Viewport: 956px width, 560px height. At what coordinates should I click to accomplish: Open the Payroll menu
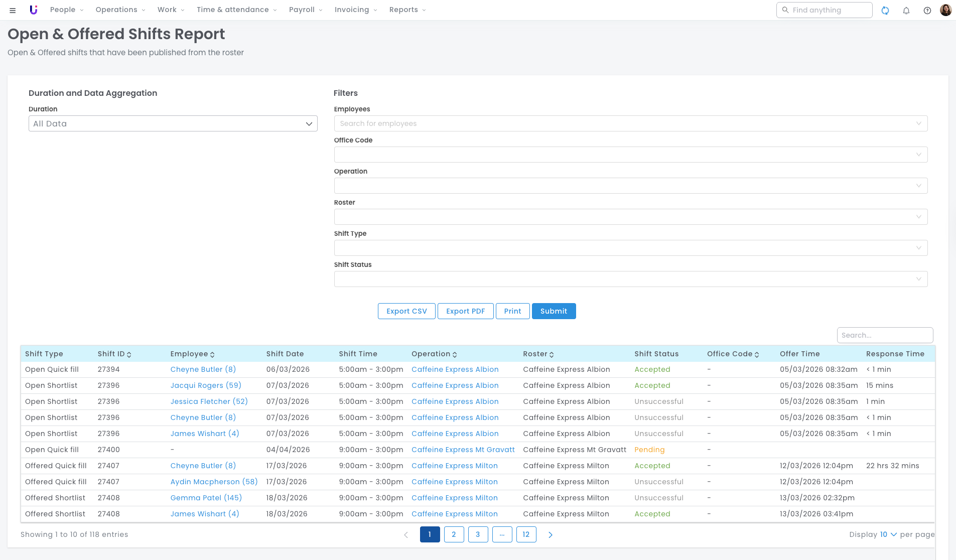[x=306, y=10]
